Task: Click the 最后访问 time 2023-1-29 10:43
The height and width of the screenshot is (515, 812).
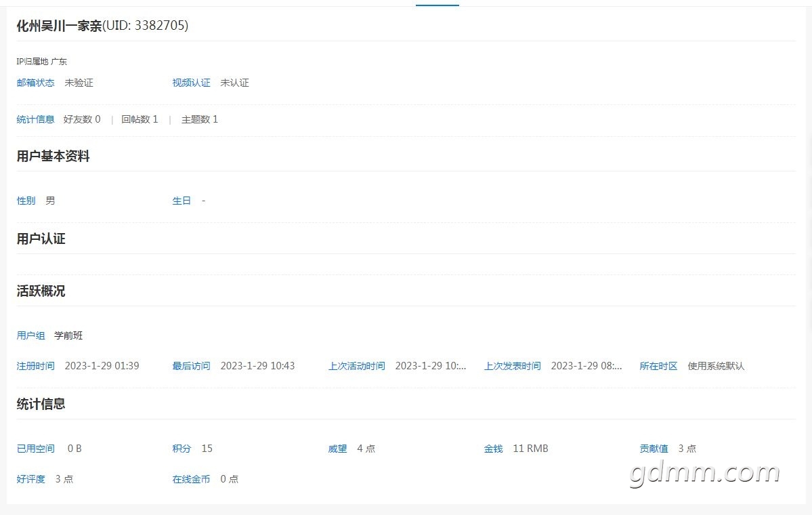Action: point(257,366)
